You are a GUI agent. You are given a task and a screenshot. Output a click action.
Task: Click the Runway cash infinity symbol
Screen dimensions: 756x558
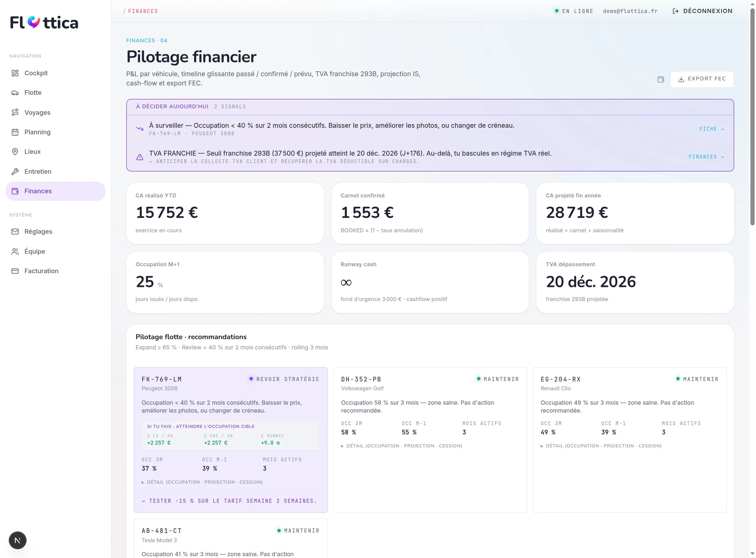(x=346, y=282)
